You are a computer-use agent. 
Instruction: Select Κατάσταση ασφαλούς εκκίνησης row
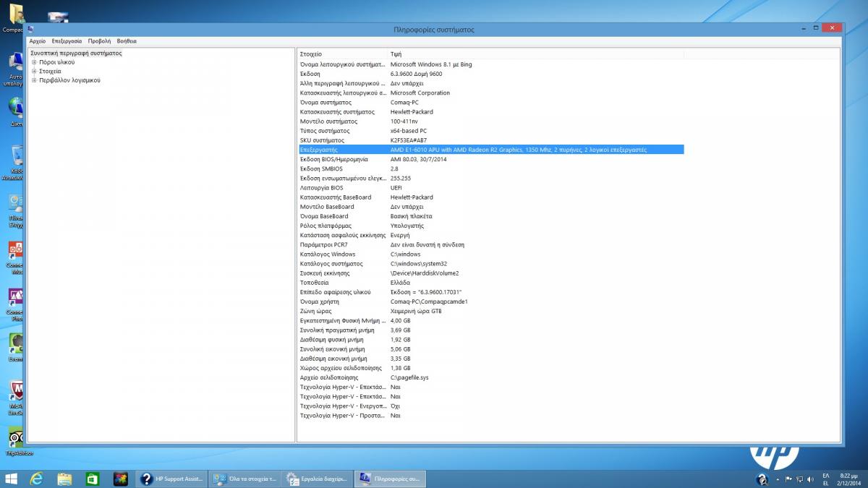[x=491, y=235]
